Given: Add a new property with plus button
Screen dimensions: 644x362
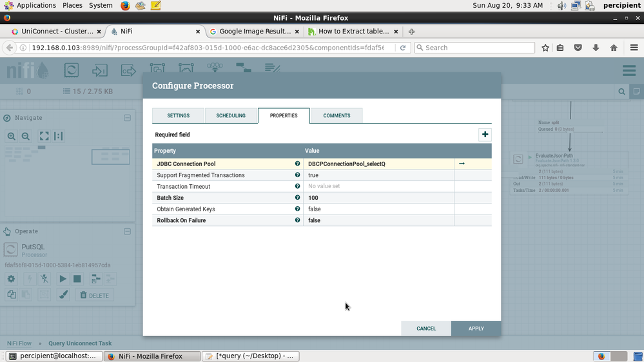Looking at the screenshot, I should pyautogui.click(x=485, y=135).
